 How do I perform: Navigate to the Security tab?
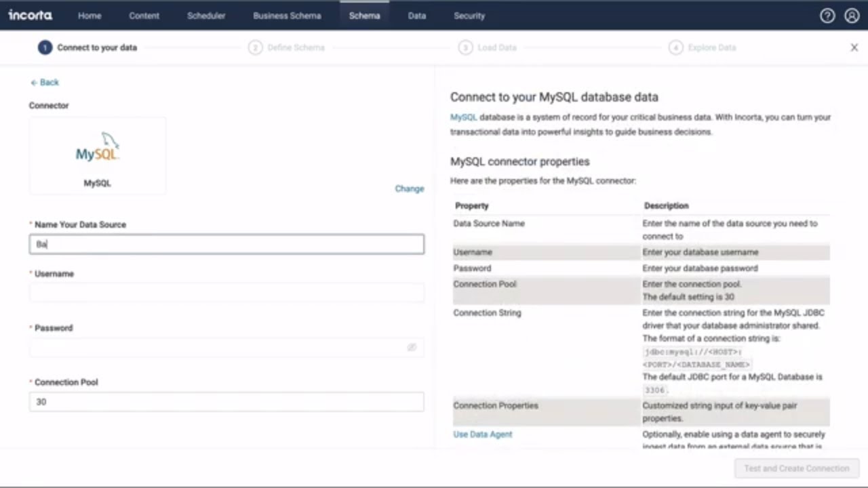click(469, 16)
